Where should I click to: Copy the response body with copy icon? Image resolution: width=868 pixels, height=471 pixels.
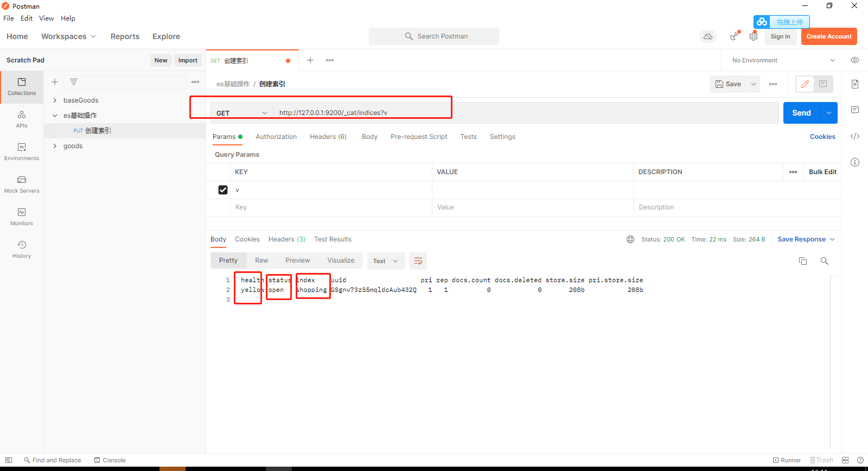tap(803, 261)
